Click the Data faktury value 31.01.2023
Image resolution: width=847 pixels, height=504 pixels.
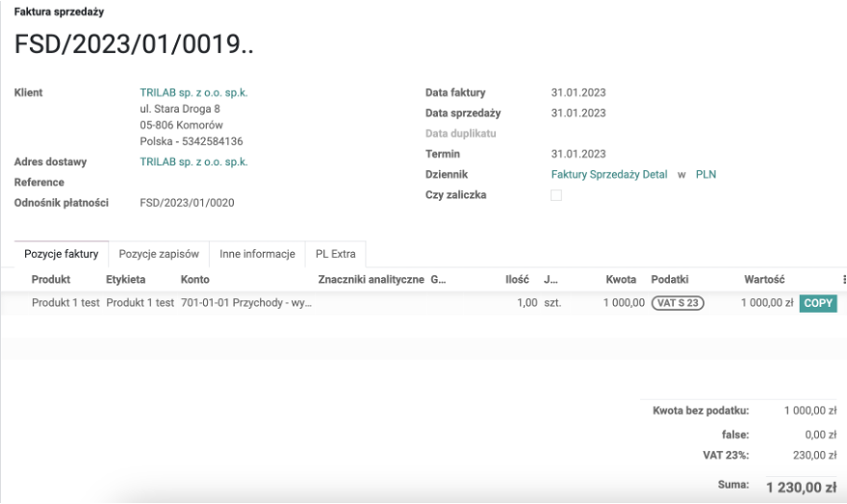(x=578, y=92)
